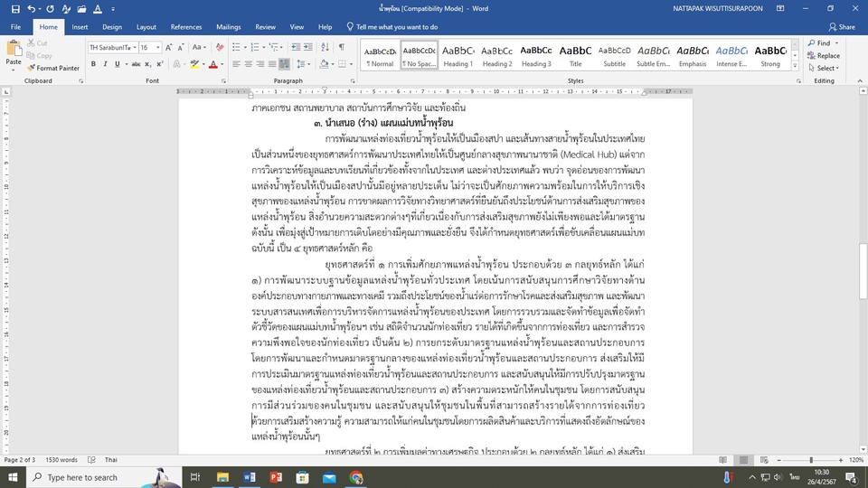Toggle italic formatting
This screenshot has height=488, width=868.
pyautogui.click(x=105, y=64)
